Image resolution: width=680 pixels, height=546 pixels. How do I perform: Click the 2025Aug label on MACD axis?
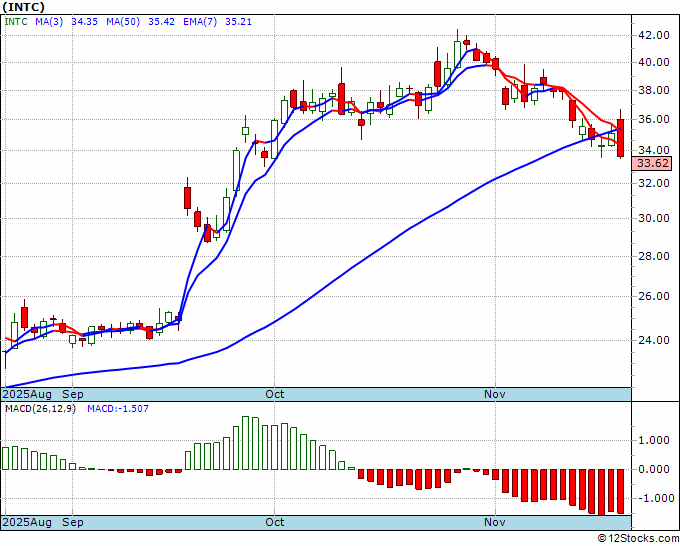point(27,522)
